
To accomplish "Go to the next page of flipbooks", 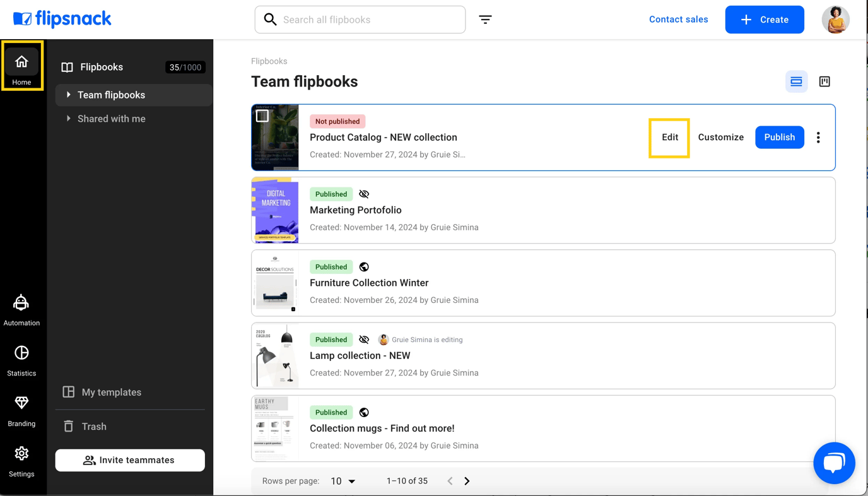I will 467,480.
